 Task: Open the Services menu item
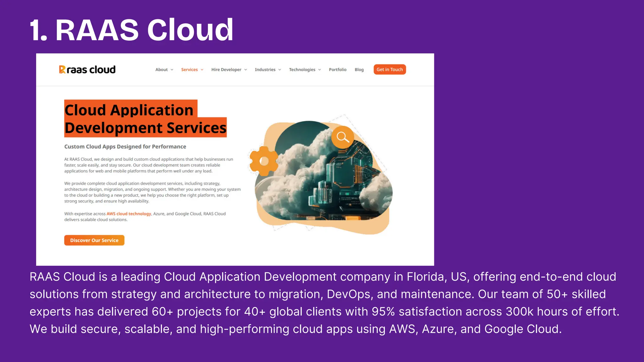pos(189,70)
